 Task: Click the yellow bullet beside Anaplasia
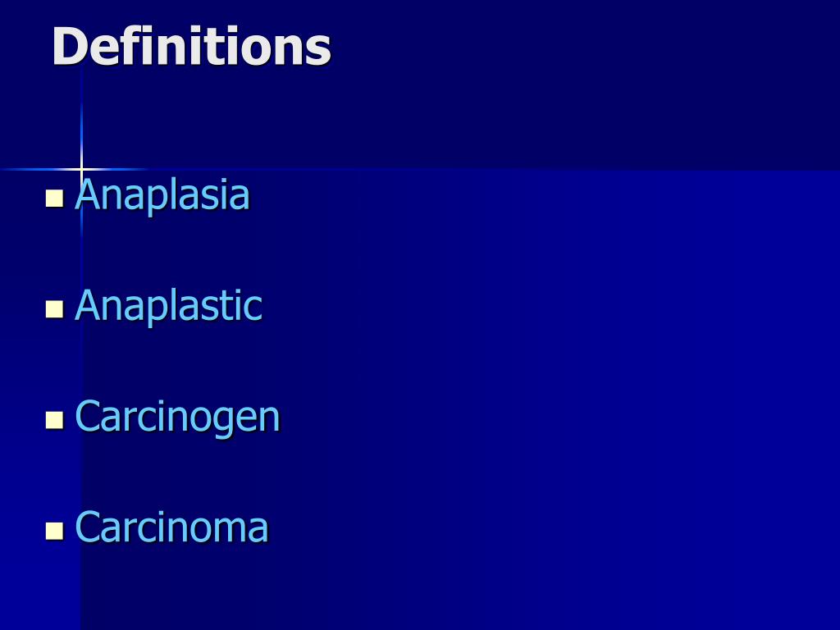(55, 199)
